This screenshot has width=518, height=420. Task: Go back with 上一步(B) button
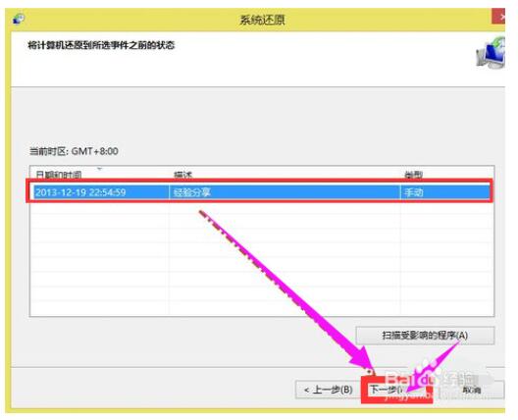pos(328,390)
